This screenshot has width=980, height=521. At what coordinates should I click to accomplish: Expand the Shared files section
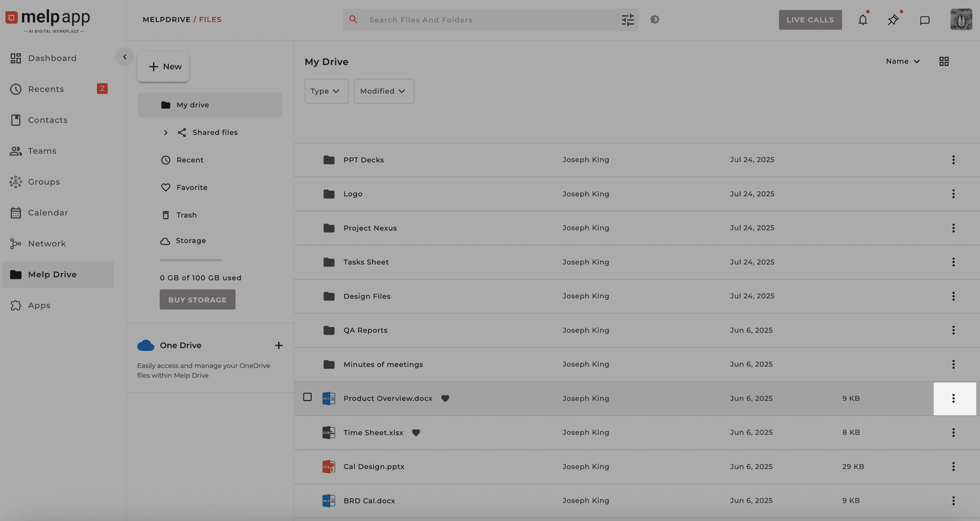point(165,132)
